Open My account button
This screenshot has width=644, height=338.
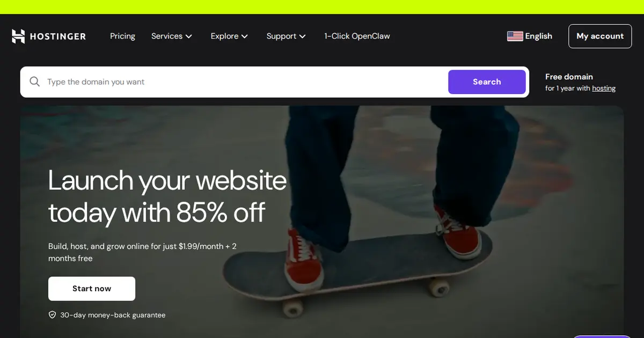point(600,36)
